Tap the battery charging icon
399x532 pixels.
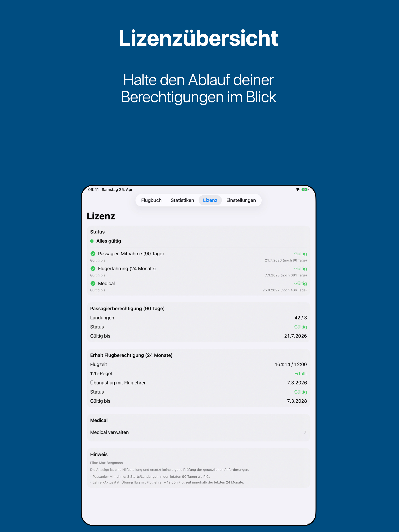click(x=305, y=189)
